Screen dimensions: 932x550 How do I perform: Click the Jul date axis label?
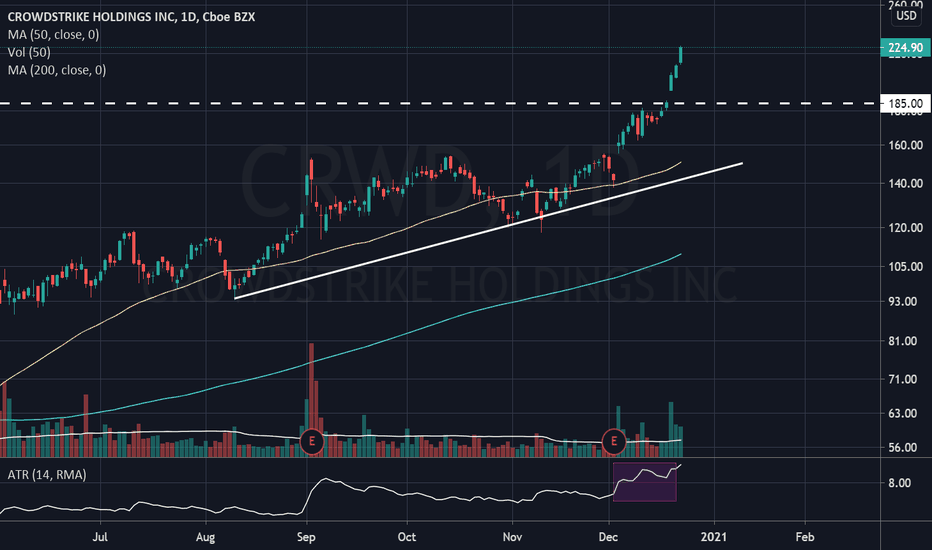[100, 537]
